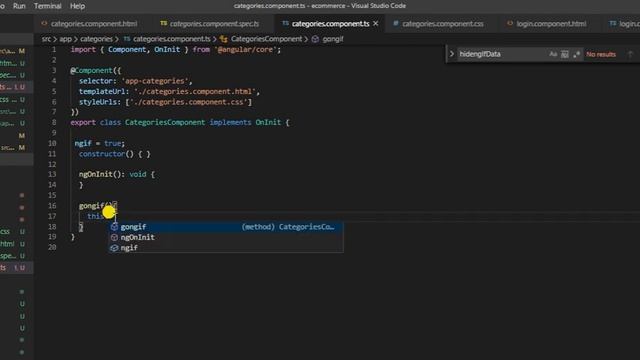
Task: Click the HTML file icon on categories.component.html tab
Action: click(44, 24)
